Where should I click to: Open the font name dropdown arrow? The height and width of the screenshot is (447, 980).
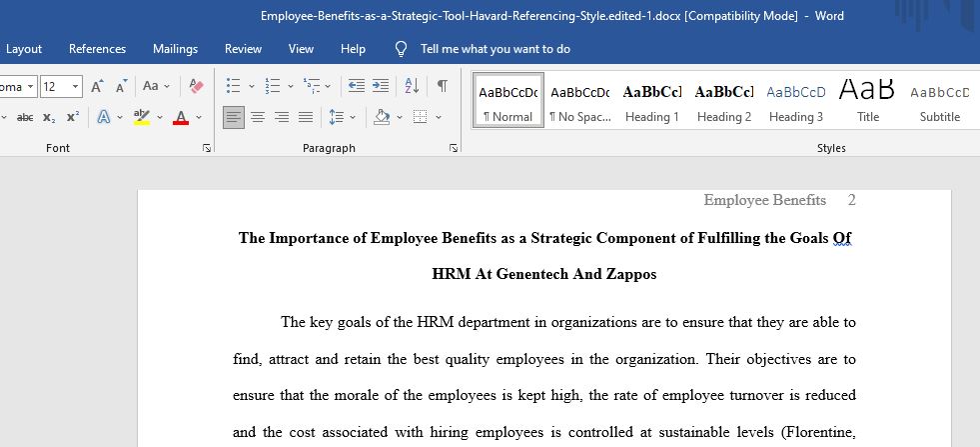[x=31, y=86]
